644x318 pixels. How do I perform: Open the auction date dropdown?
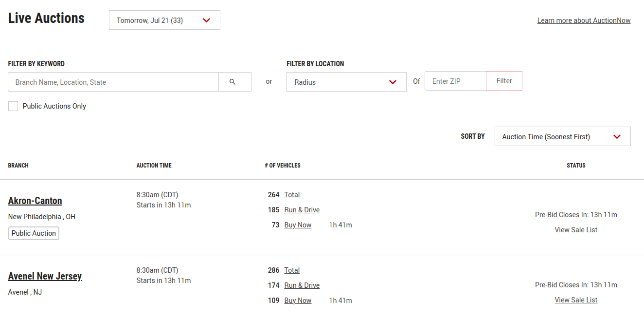point(164,20)
